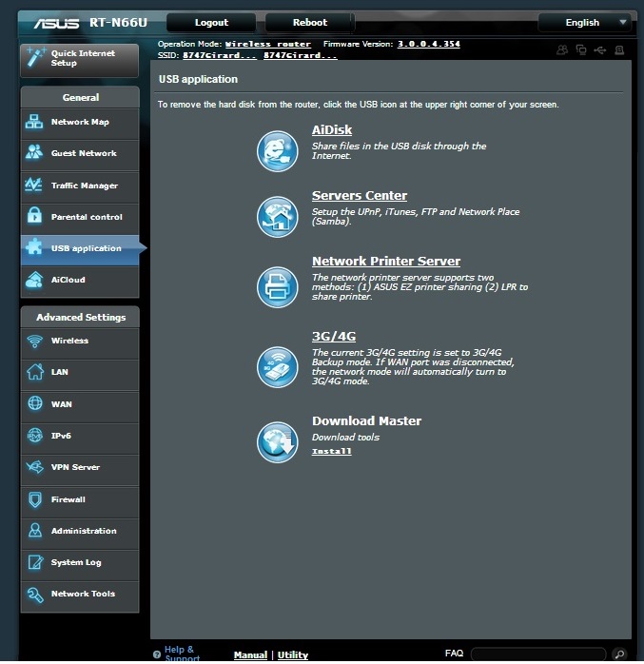Image resolution: width=644 pixels, height=664 pixels.
Task: Click the ASUS RT-N66U logo
Action: [91, 23]
